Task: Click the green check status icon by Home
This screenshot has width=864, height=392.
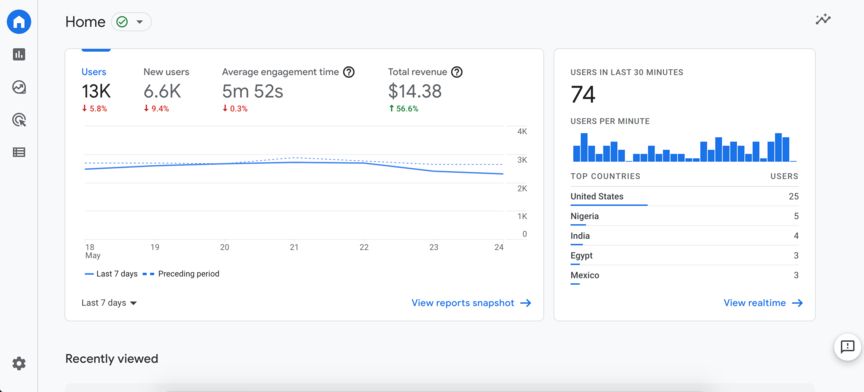Action: (122, 22)
